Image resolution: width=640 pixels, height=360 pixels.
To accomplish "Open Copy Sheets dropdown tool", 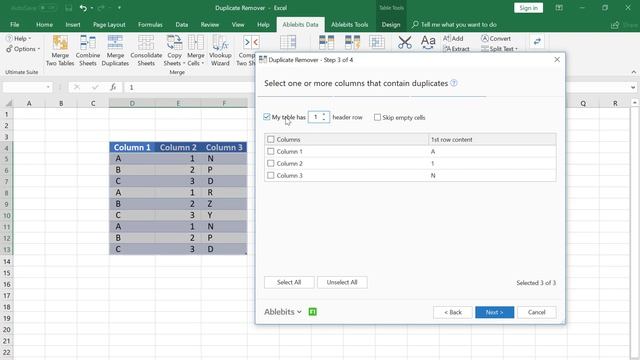I will point(174,51).
